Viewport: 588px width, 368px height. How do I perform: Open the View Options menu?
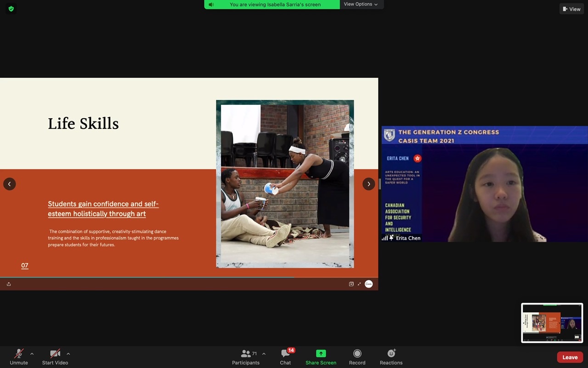click(x=361, y=4)
